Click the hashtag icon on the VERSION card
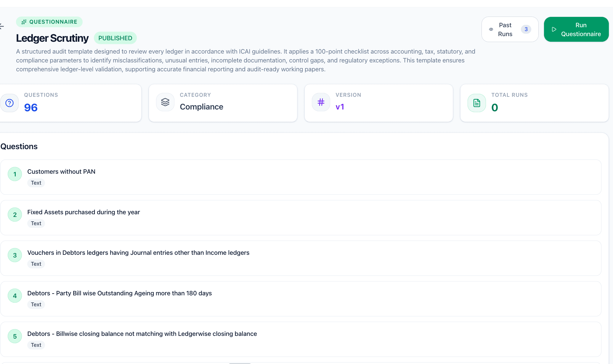 (321, 102)
